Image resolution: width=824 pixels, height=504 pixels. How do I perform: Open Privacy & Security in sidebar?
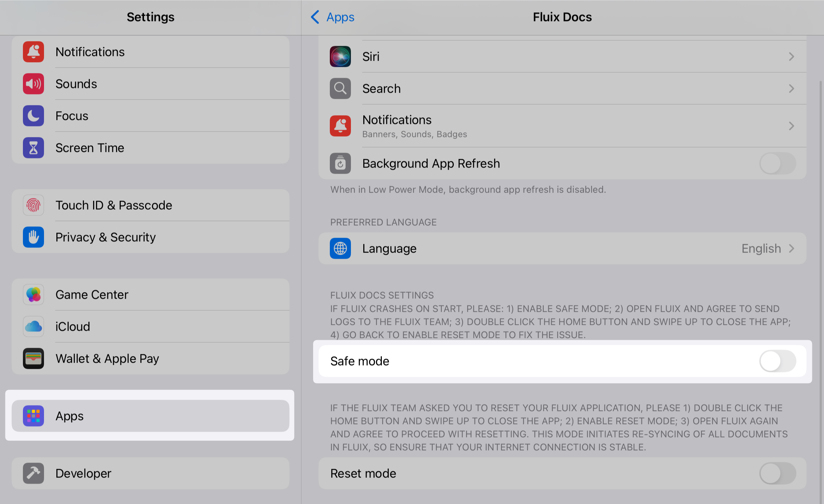point(105,237)
